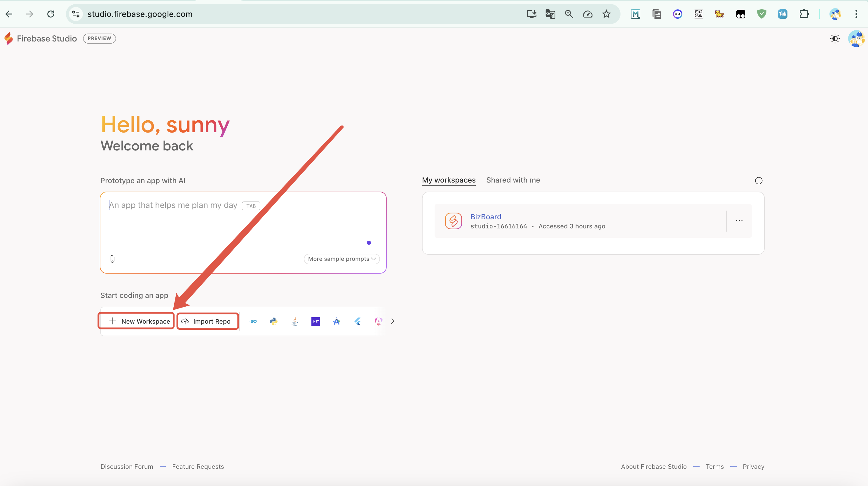The height and width of the screenshot is (486, 868).
Task: Toggle the light/dark theme icon
Action: 835,39
